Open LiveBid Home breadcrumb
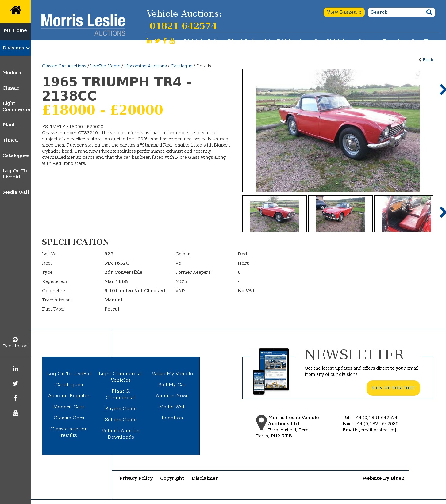Screen dimensions: 446x504 coord(105,66)
